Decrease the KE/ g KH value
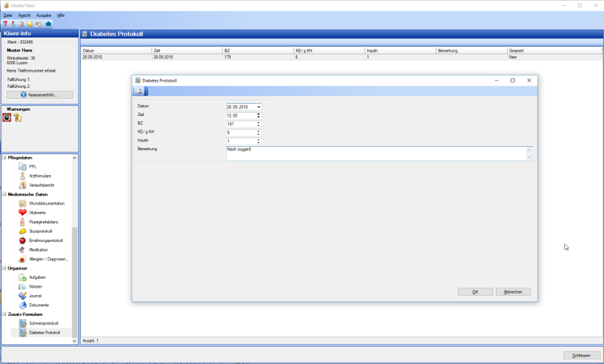Image resolution: width=604 pixels, height=364 pixels. (258, 134)
